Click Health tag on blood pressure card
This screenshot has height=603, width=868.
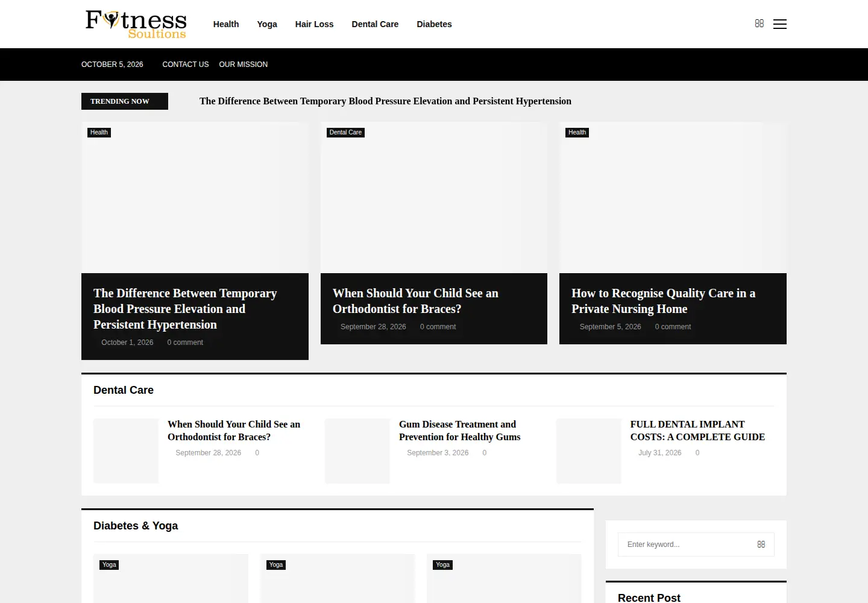[x=99, y=133]
